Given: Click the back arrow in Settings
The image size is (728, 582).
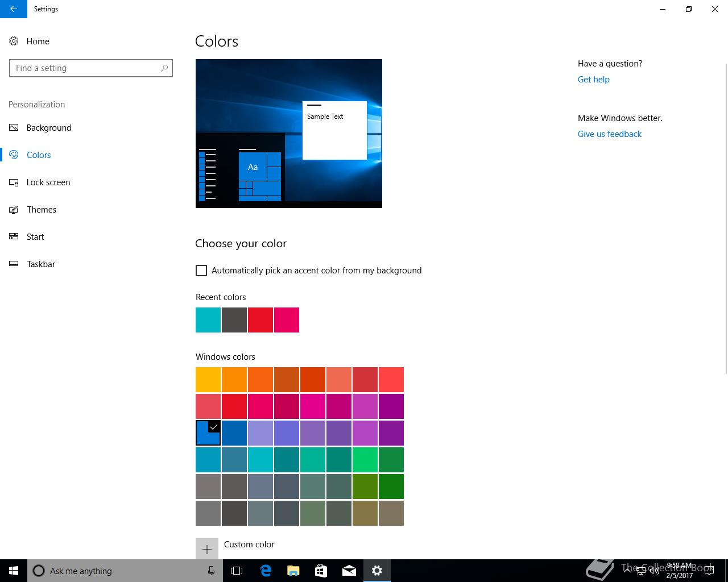Looking at the screenshot, I should (x=14, y=9).
